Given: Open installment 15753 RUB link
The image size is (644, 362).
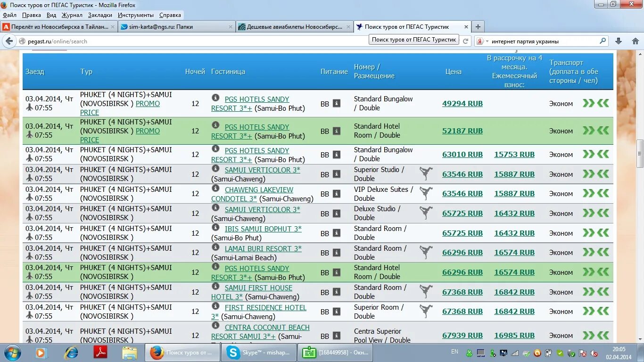Looking at the screenshot, I should 514,154.
